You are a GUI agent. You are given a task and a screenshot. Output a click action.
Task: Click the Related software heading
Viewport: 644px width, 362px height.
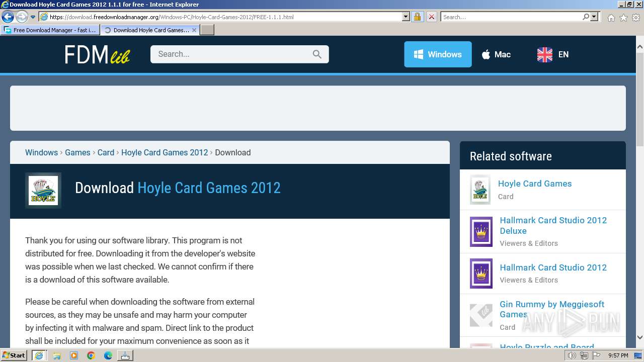coord(511,156)
